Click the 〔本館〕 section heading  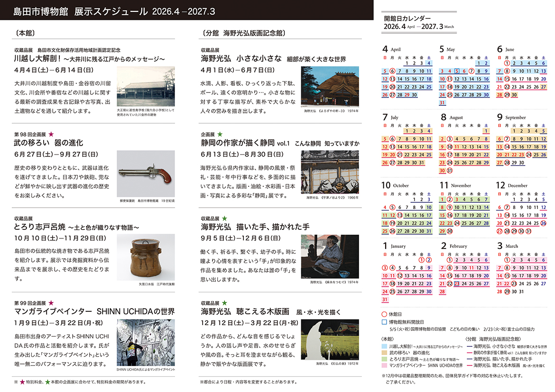(25, 33)
